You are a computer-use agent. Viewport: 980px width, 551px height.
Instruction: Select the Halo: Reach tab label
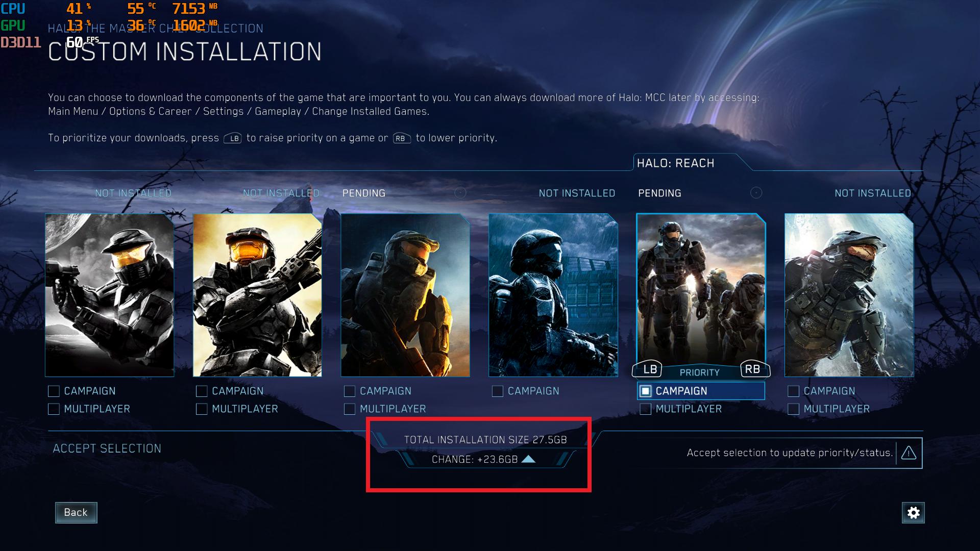click(x=675, y=163)
